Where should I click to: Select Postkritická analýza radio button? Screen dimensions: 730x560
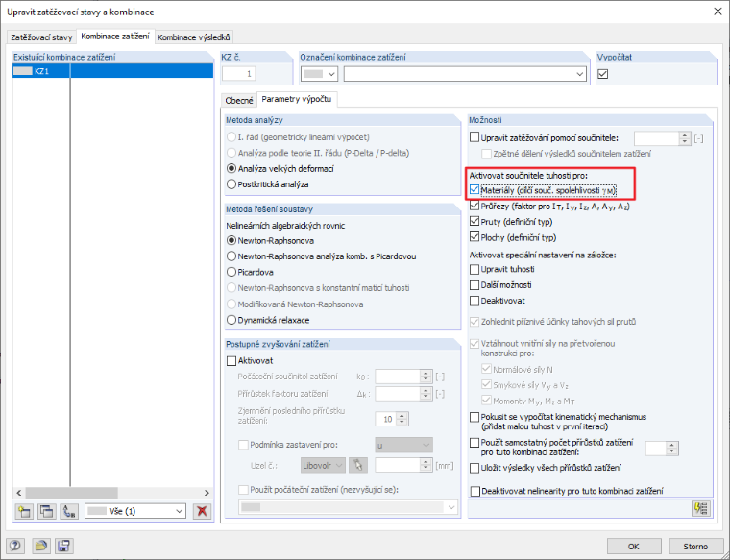click(231, 184)
